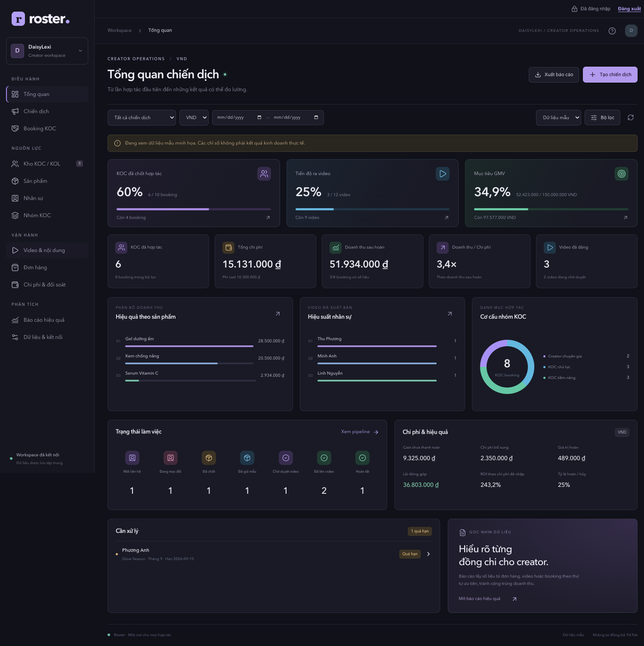Select Báo cáo hiệu quả menu item
Screen dimensions: 644x646
tap(47, 320)
